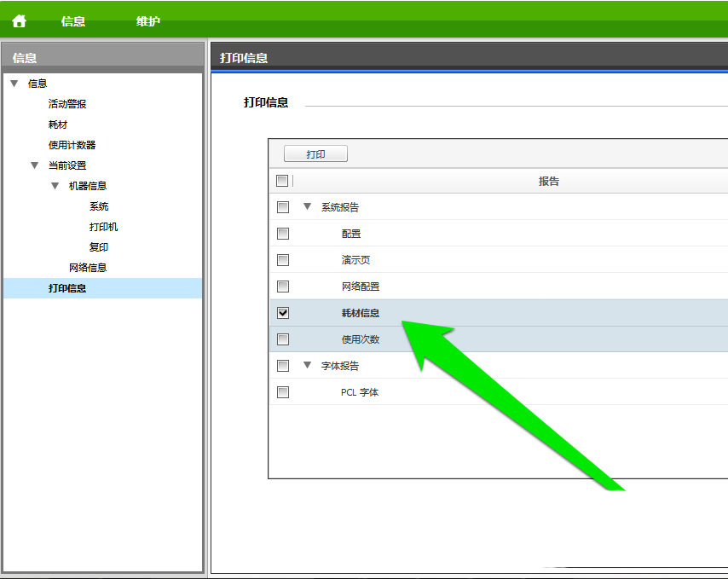Check the 配置 report checkbox
The image size is (728, 579).
[x=283, y=234]
